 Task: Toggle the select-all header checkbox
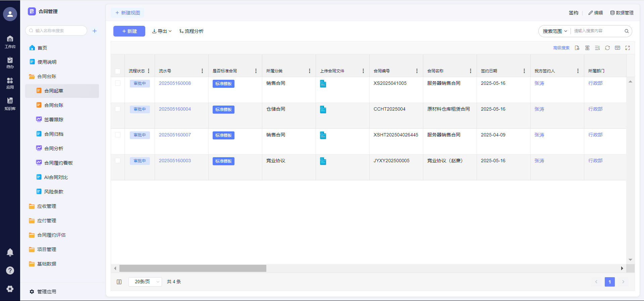[x=118, y=71]
